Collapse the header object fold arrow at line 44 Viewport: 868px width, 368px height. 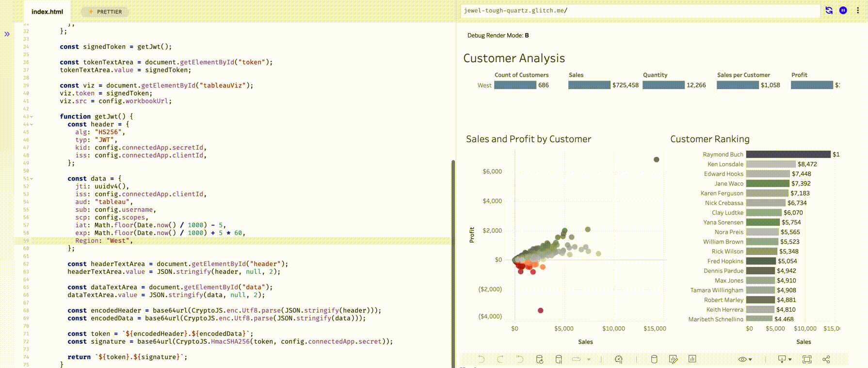pos(32,124)
